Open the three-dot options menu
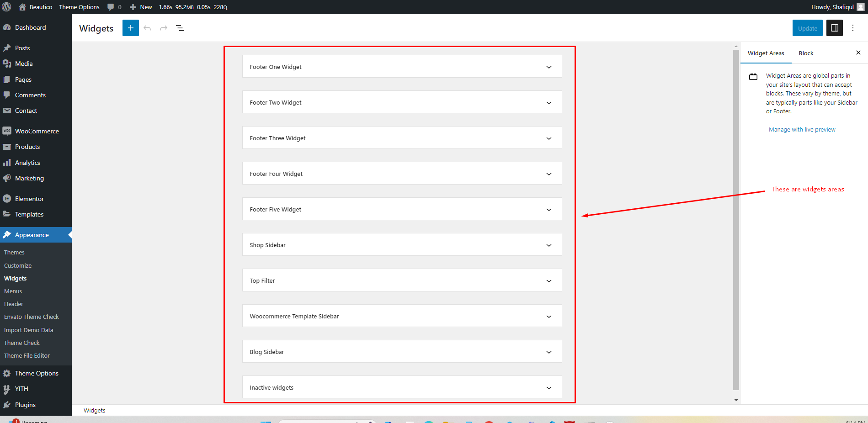This screenshot has height=423, width=868. point(853,28)
